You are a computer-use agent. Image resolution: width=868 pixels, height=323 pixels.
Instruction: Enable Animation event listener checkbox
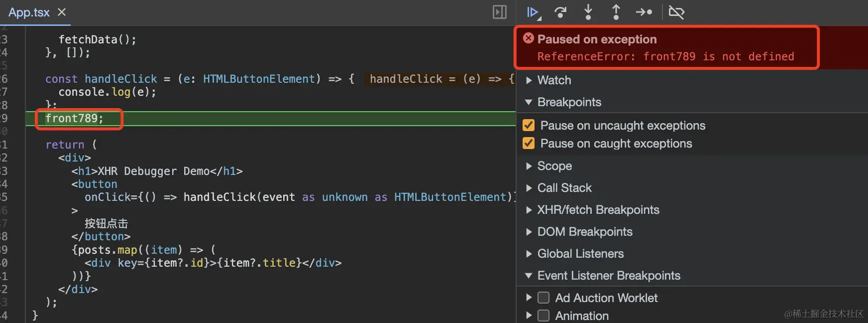[543, 316]
